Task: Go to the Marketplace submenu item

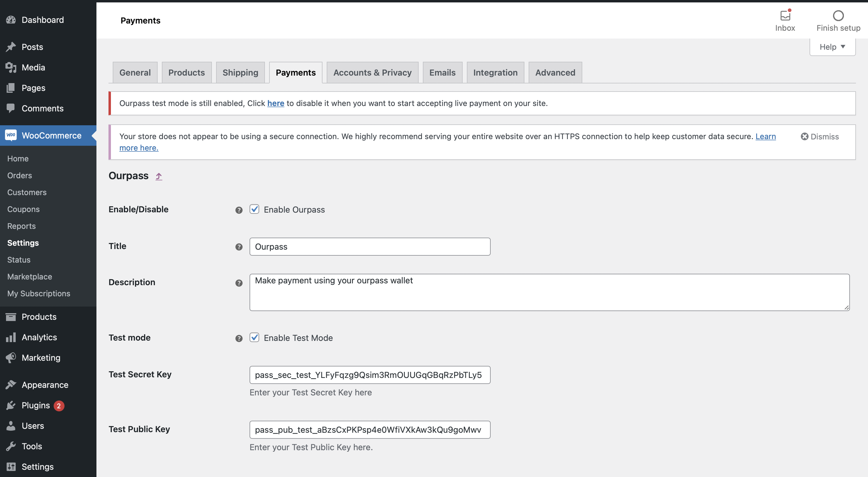Action: [30, 276]
